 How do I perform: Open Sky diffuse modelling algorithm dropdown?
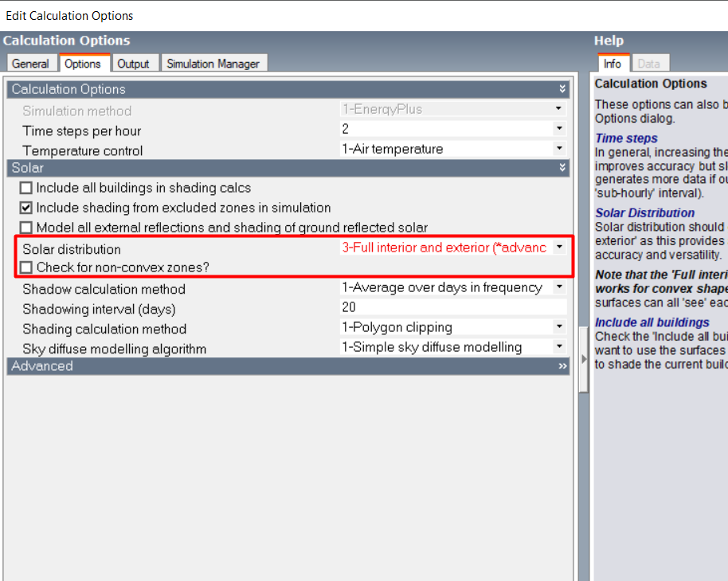(559, 347)
